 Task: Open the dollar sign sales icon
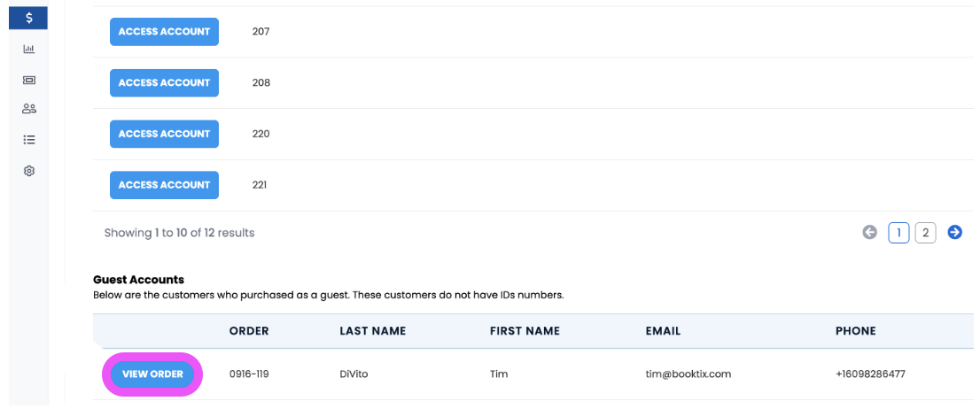click(28, 18)
